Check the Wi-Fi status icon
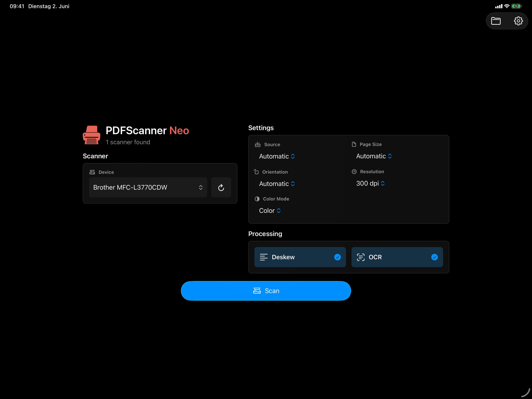The width and height of the screenshot is (532, 399). click(507, 6)
